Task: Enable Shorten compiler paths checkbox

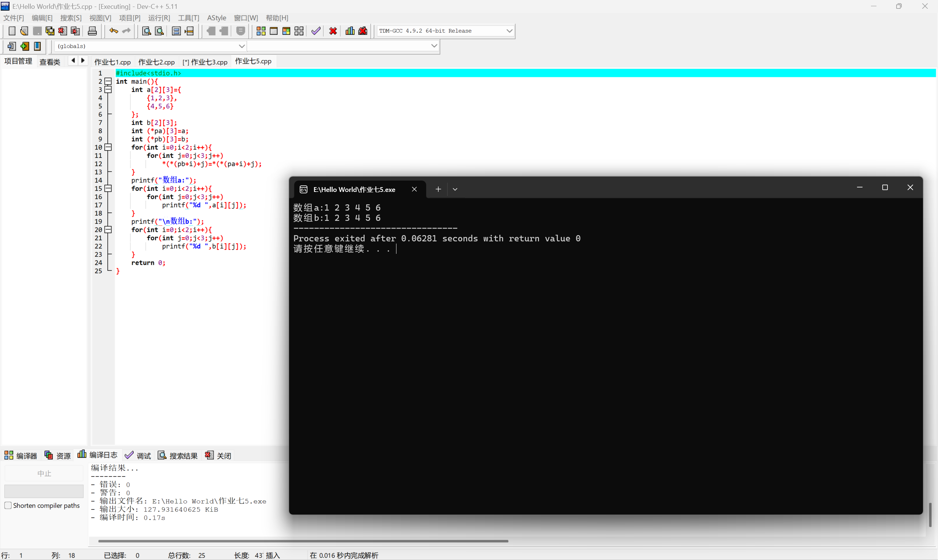Action: pyautogui.click(x=8, y=505)
